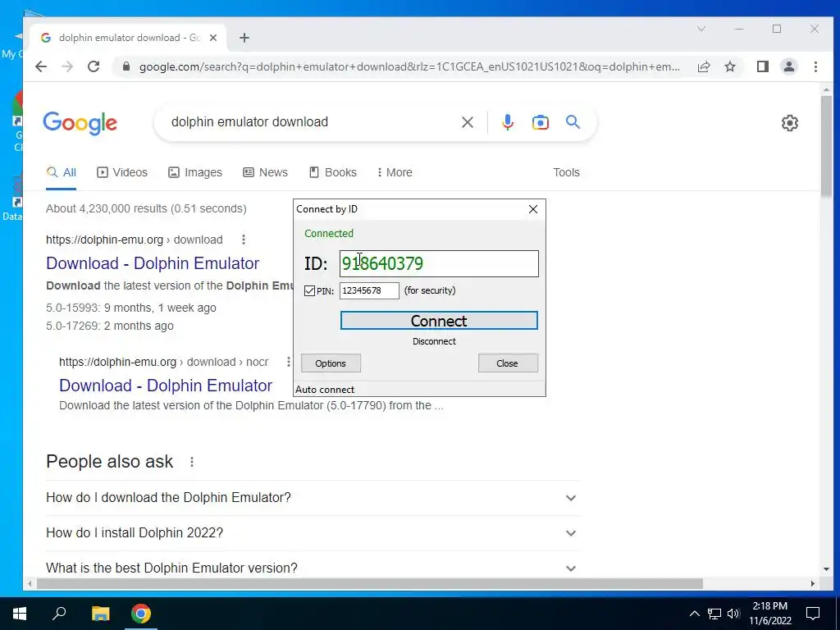Switch to Images results tab
The height and width of the screenshot is (630, 840).
click(195, 172)
